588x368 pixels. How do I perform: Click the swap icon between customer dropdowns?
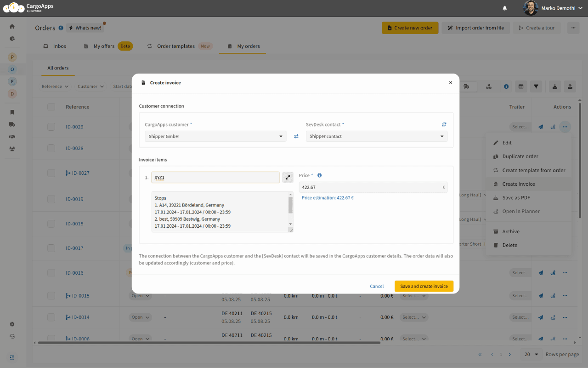tap(296, 136)
